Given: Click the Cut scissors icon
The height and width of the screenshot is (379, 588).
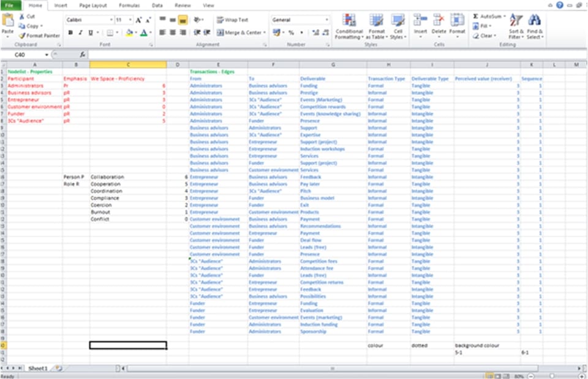Looking at the screenshot, I should pyautogui.click(x=22, y=17).
